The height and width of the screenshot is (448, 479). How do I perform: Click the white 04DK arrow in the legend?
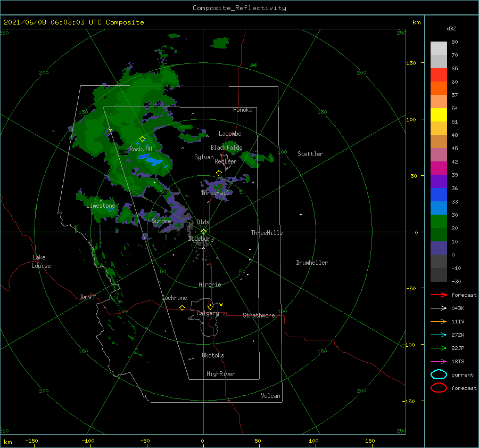(439, 308)
